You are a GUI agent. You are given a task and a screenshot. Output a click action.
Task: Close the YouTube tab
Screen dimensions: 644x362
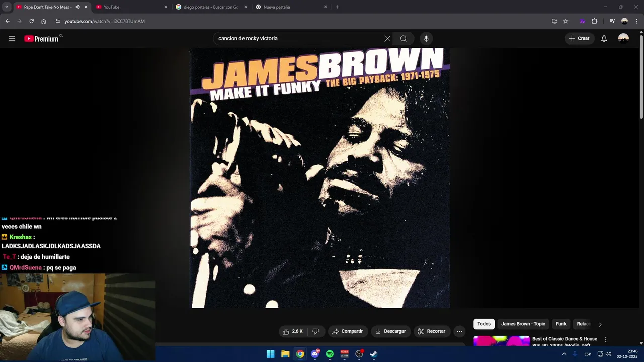point(166,7)
